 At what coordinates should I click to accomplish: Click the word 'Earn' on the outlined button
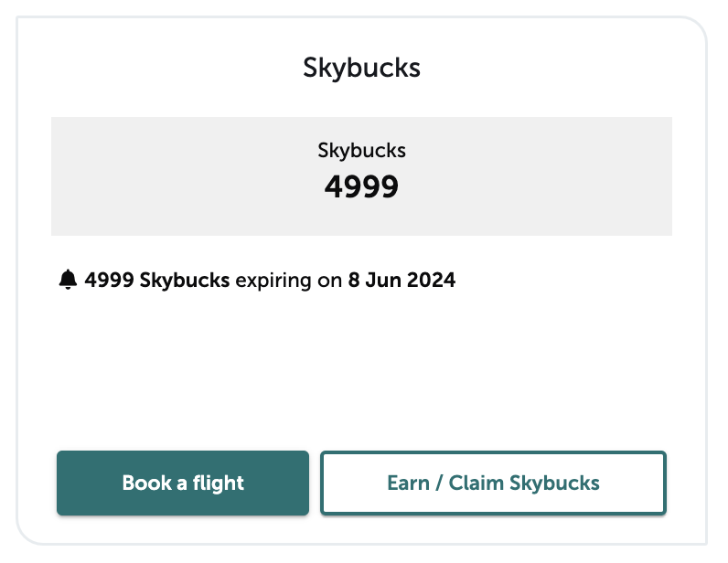pyautogui.click(x=409, y=483)
